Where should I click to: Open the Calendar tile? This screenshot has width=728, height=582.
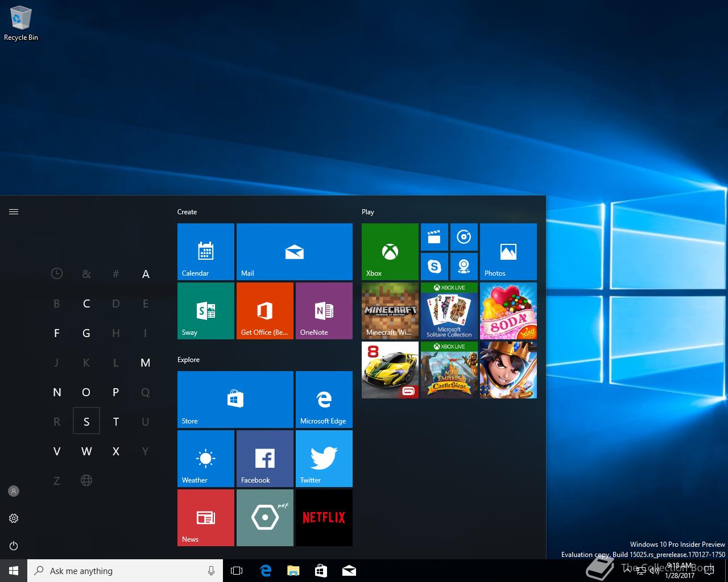coord(206,252)
